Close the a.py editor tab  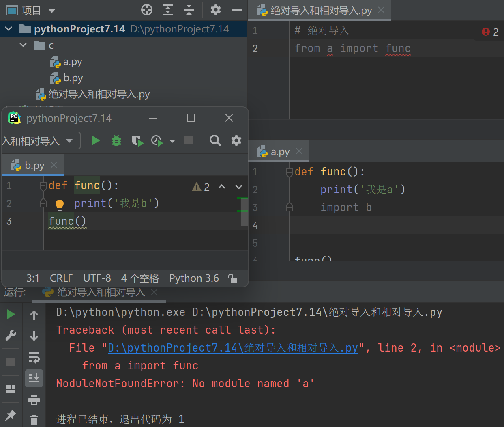coord(299,151)
